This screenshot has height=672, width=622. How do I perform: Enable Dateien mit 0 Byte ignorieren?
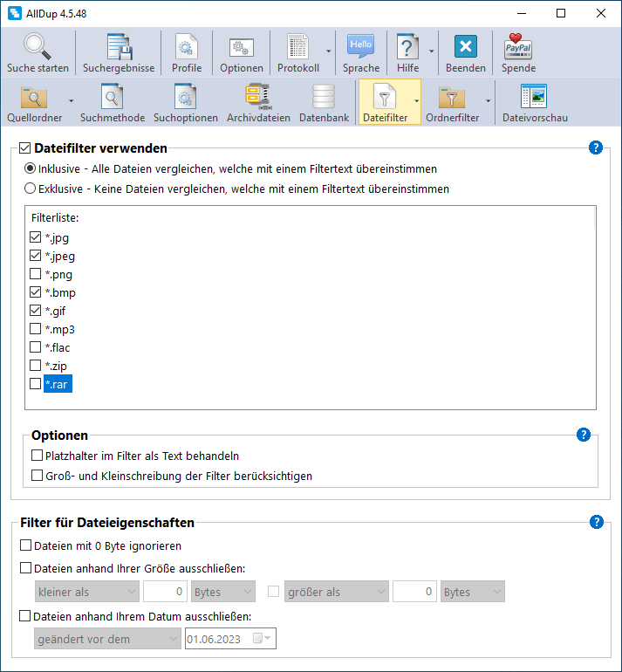coord(25,546)
